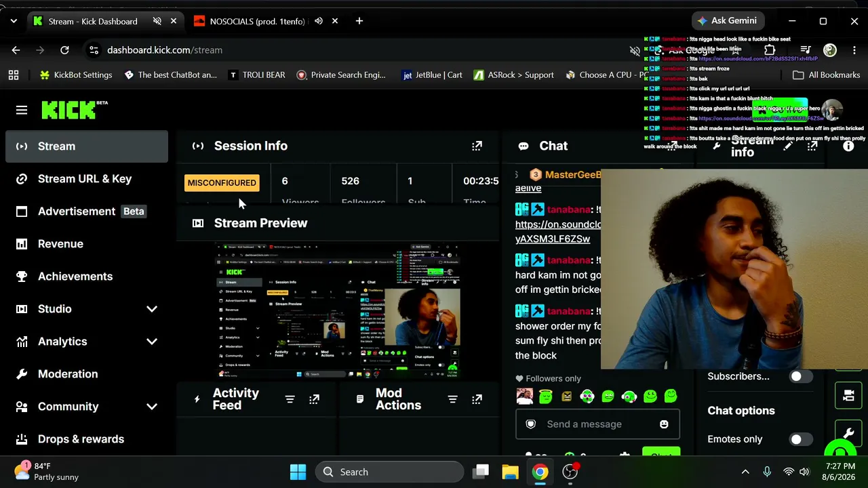Open Chrome three-dot menu
Image resolution: width=868 pixels, height=488 pixels.
pos(854,50)
